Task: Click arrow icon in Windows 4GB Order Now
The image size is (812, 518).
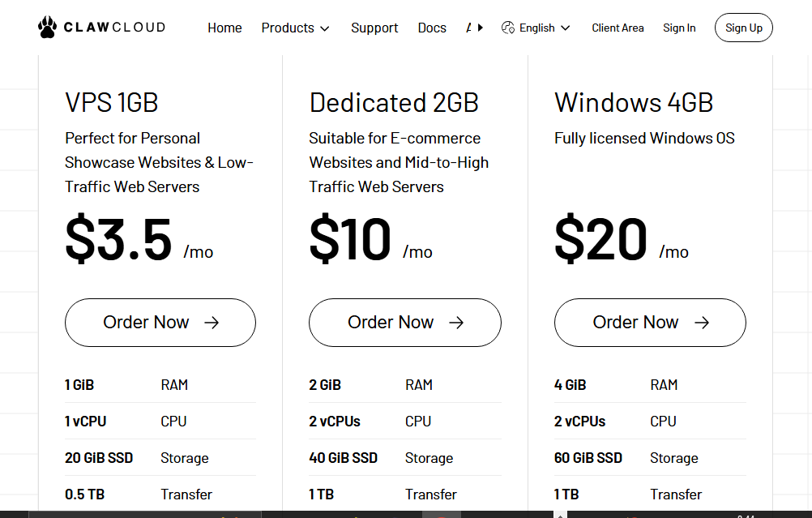Action: (702, 323)
